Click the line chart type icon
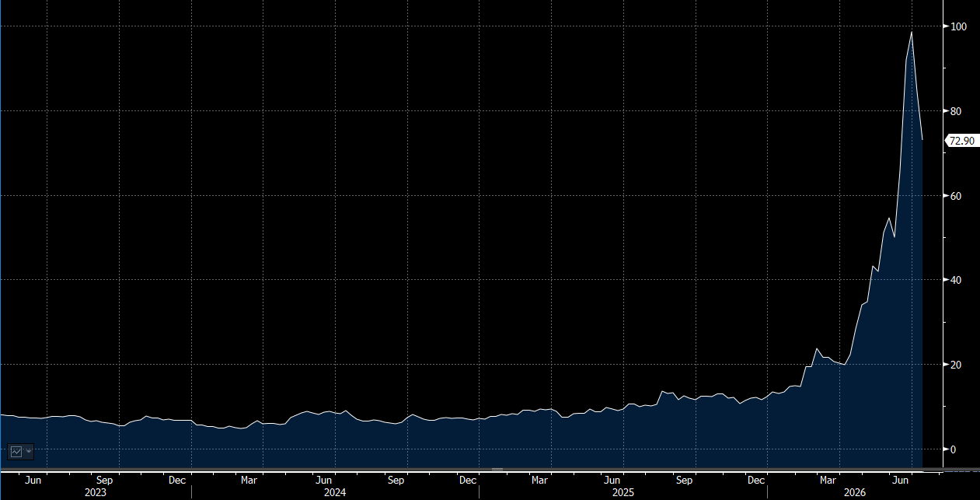The height and width of the screenshot is (500, 980). pyautogui.click(x=16, y=451)
